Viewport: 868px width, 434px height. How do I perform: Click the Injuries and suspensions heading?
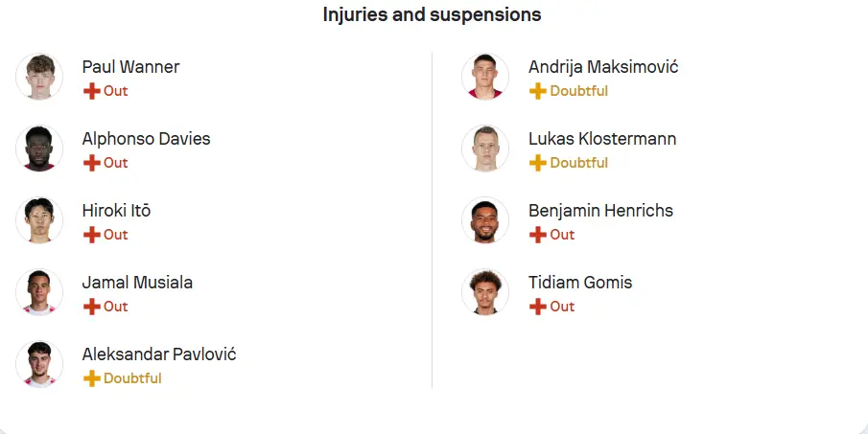coord(433,15)
